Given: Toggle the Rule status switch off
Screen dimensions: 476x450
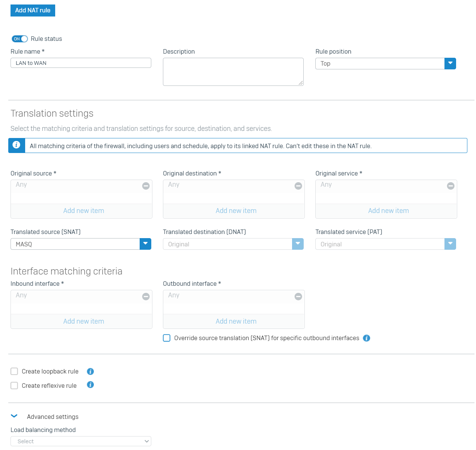Looking at the screenshot, I should [x=20, y=39].
